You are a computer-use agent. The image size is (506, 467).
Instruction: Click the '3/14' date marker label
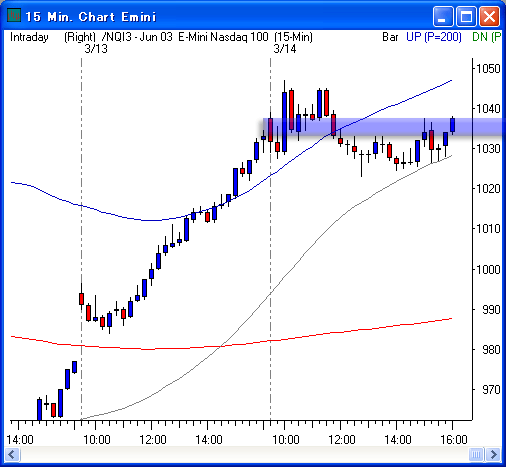[x=285, y=49]
